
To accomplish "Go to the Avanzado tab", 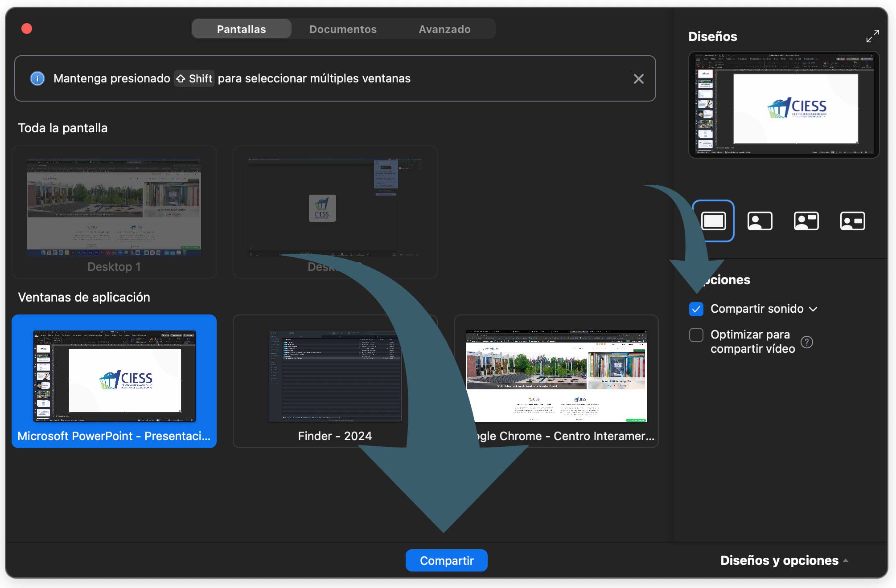I will click(444, 29).
